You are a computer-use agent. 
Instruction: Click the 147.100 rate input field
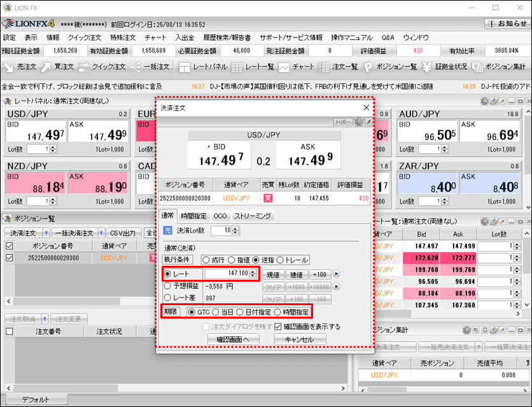228,273
